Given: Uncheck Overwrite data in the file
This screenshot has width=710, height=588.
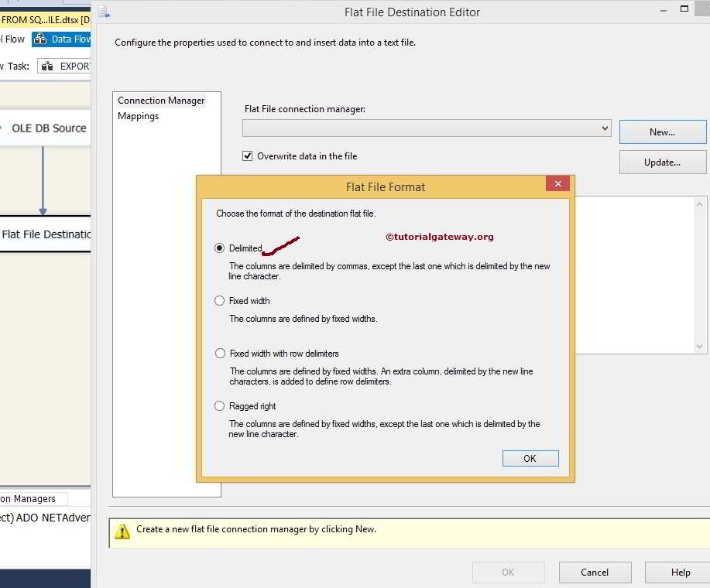Looking at the screenshot, I should pos(246,156).
